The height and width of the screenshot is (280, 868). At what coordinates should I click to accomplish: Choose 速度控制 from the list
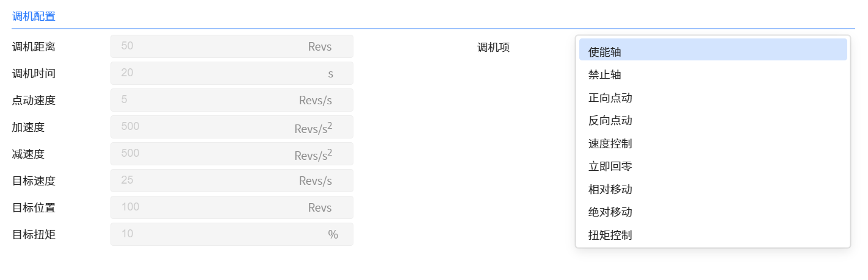coord(712,143)
